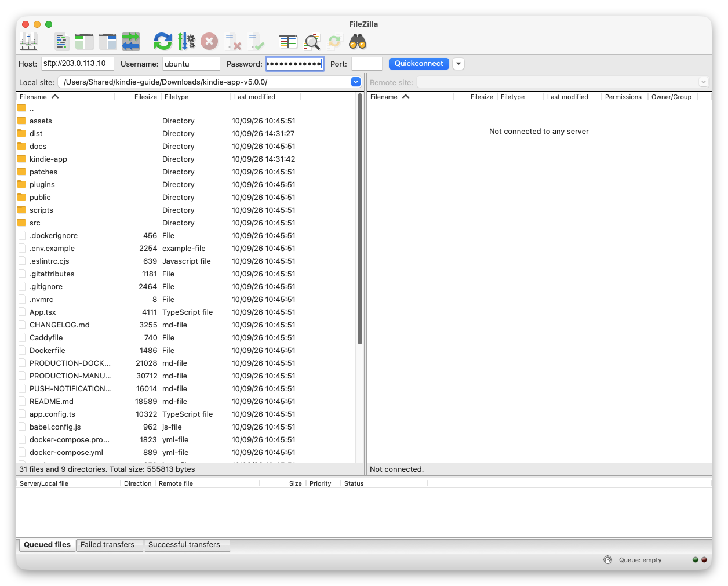Viewport: 728px width, 586px height.
Task: Toggle message log display icon
Action: coord(61,41)
